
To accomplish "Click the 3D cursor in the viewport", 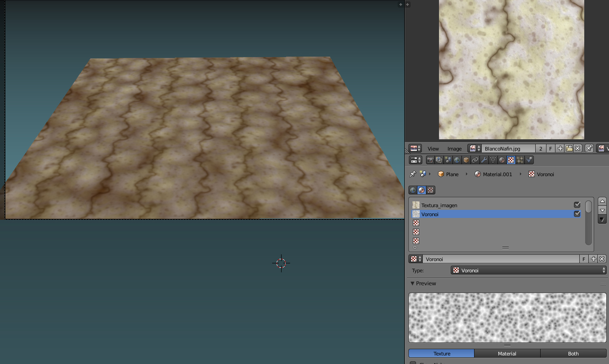I will coord(281,263).
